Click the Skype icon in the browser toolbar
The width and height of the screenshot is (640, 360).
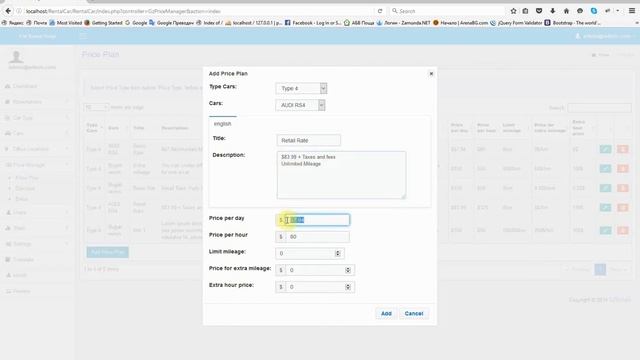pyautogui.click(x=594, y=11)
